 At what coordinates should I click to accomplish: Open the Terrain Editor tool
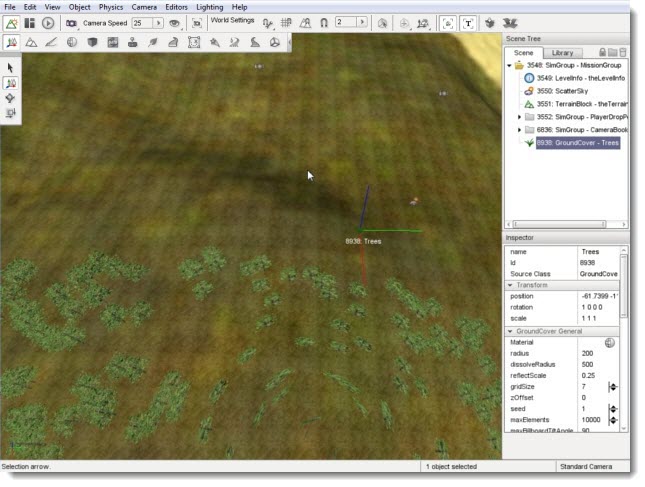click(x=30, y=42)
